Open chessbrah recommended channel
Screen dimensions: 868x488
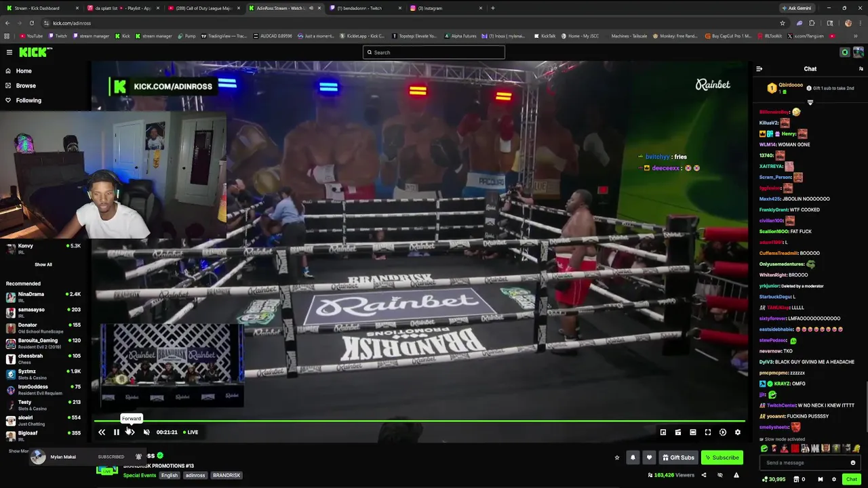coord(43,359)
